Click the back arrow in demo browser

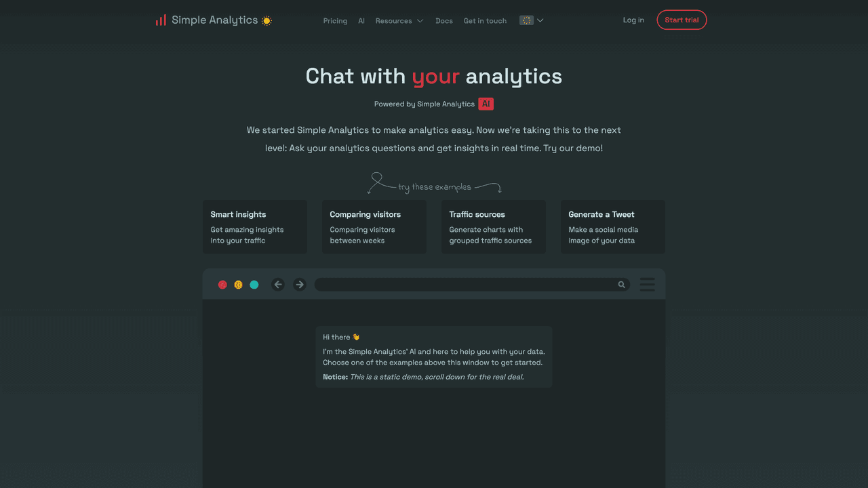[278, 285]
